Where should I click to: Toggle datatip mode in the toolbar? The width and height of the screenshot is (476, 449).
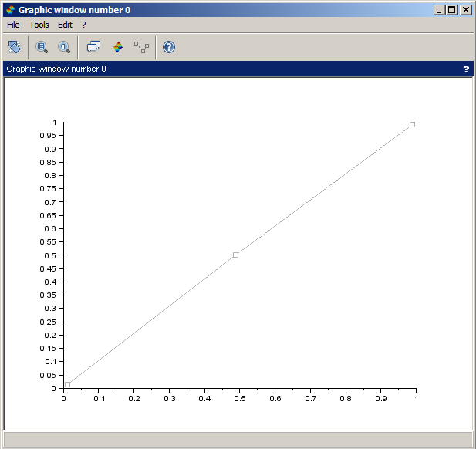coord(93,47)
